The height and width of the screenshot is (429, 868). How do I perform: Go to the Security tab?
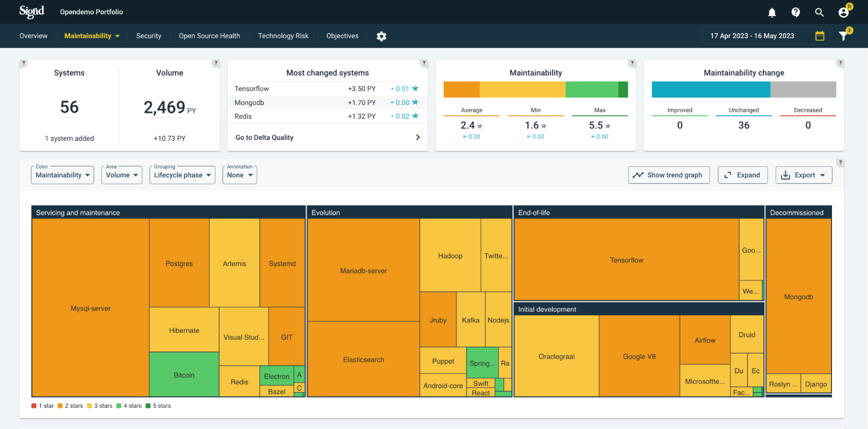(149, 36)
